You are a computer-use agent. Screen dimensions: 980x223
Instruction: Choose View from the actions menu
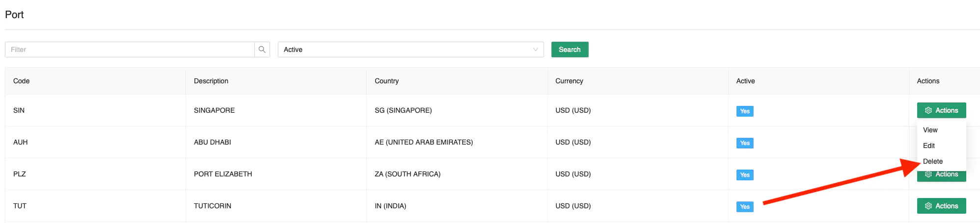[x=930, y=130]
